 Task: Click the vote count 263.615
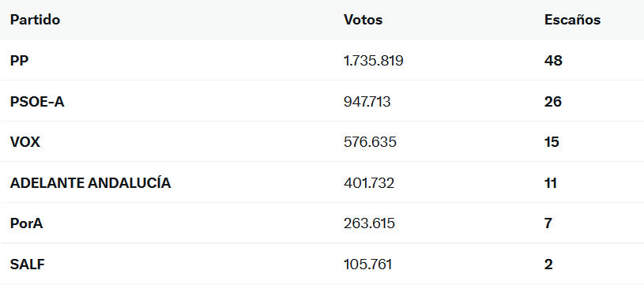(x=369, y=223)
